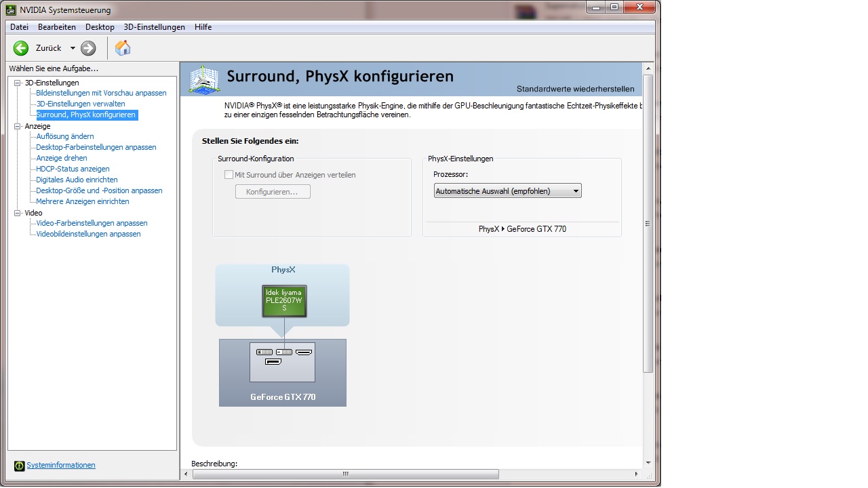Open back history dropdown arrow next to Zurück

point(73,48)
